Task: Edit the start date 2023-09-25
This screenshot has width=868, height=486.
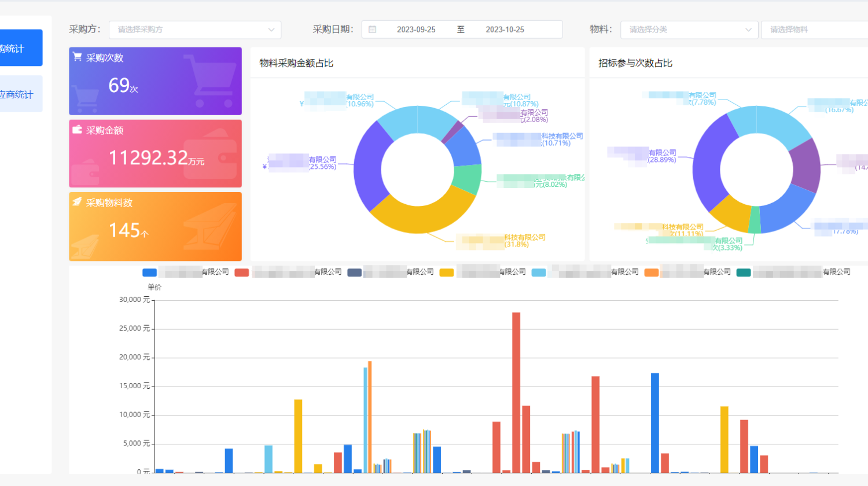Action: point(416,30)
